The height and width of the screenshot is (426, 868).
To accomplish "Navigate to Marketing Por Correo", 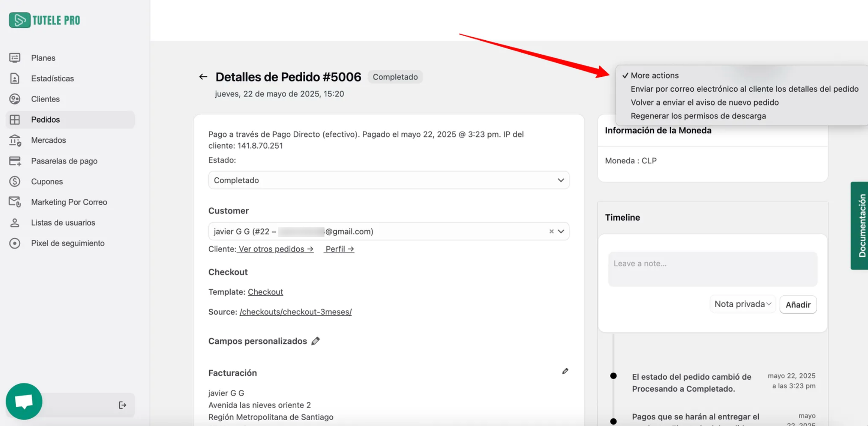I will coord(69,202).
